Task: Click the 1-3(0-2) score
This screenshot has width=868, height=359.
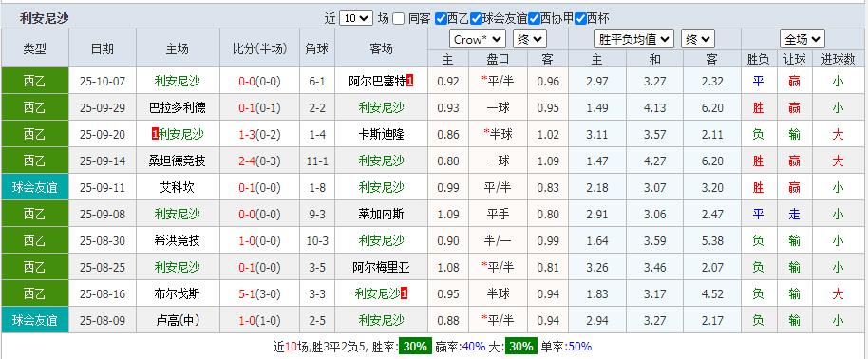Action: (x=259, y=135)
